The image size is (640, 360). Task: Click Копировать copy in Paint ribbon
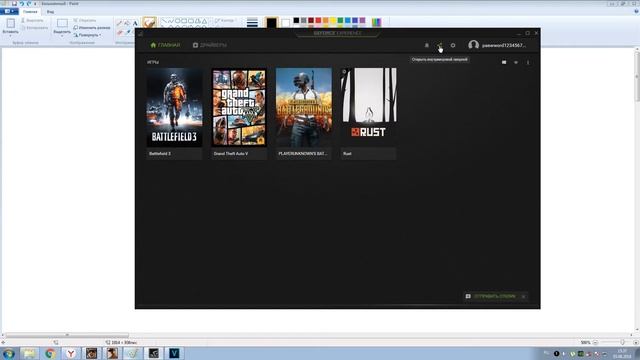[35, 28]
